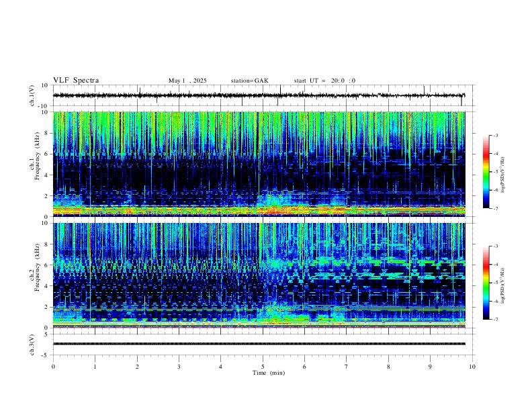Viewport: 532px width, 411px height.
Task: Click the "9" tick on the time axis
Action: (430, 367)
